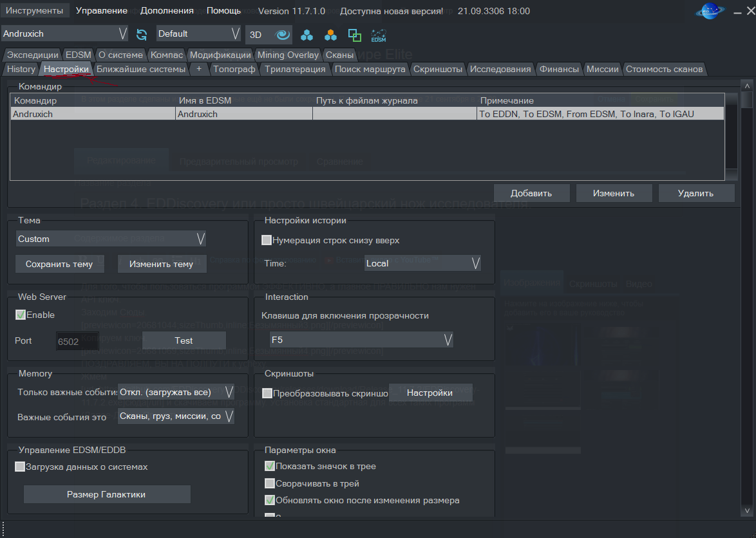Click the orange hexagon cluster icon
756x538 pixels.
coord(331,35)
